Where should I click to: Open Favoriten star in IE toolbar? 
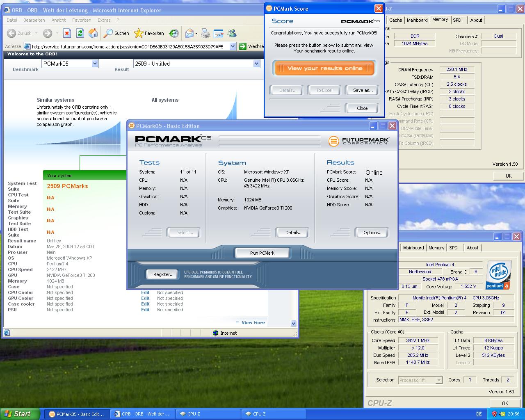pos(149,33)
